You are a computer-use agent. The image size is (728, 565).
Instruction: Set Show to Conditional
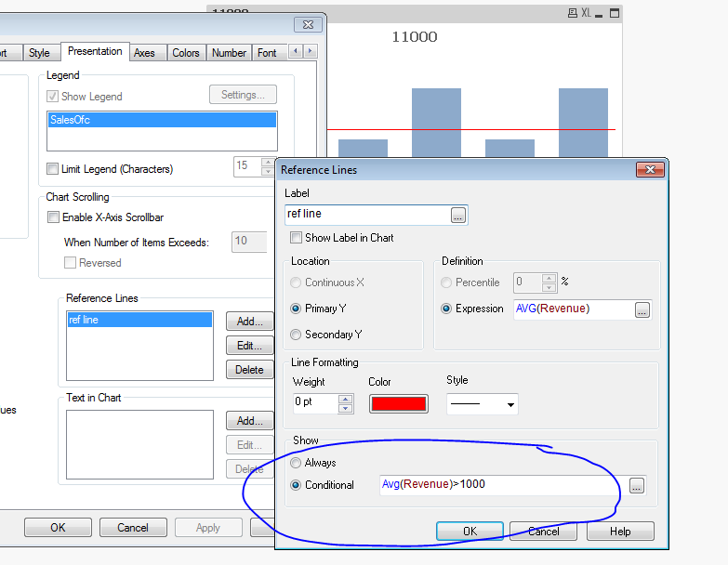pos(296,485)
